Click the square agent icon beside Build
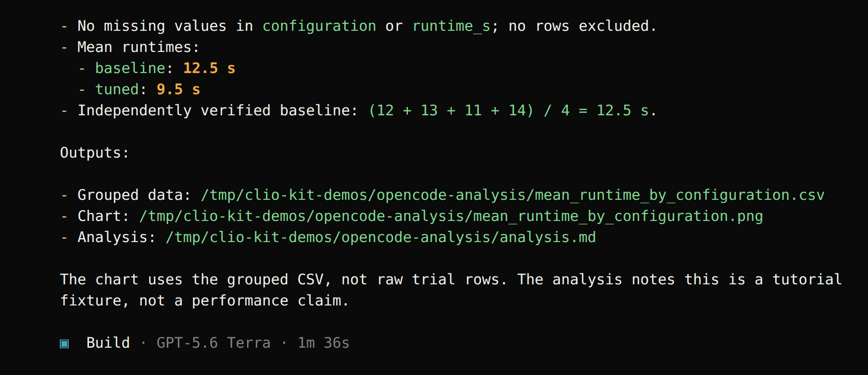 (64, 343)
